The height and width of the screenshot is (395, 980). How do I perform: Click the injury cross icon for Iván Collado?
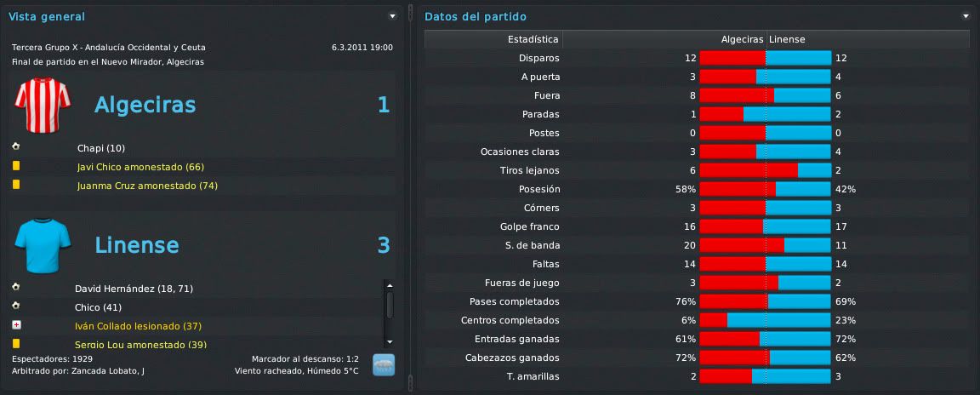pos(16,326)
